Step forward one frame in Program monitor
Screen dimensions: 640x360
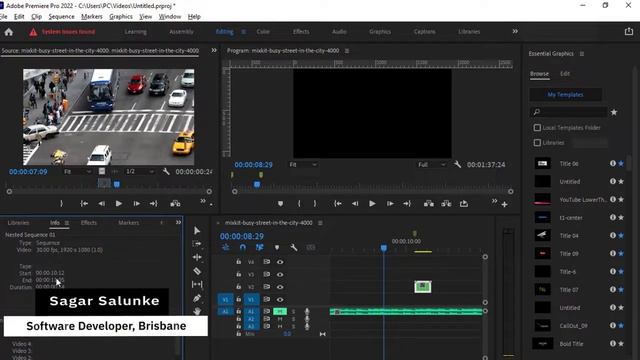tap(390, 203)
